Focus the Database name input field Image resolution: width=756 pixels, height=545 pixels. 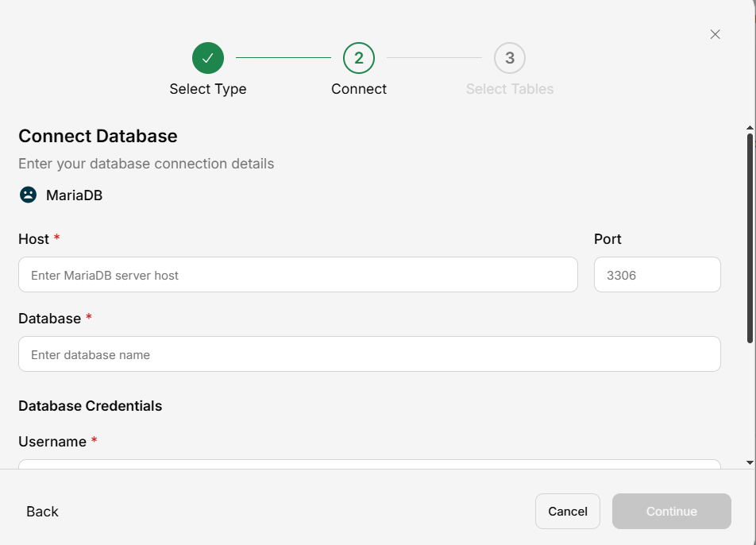(x=369, y=354)
